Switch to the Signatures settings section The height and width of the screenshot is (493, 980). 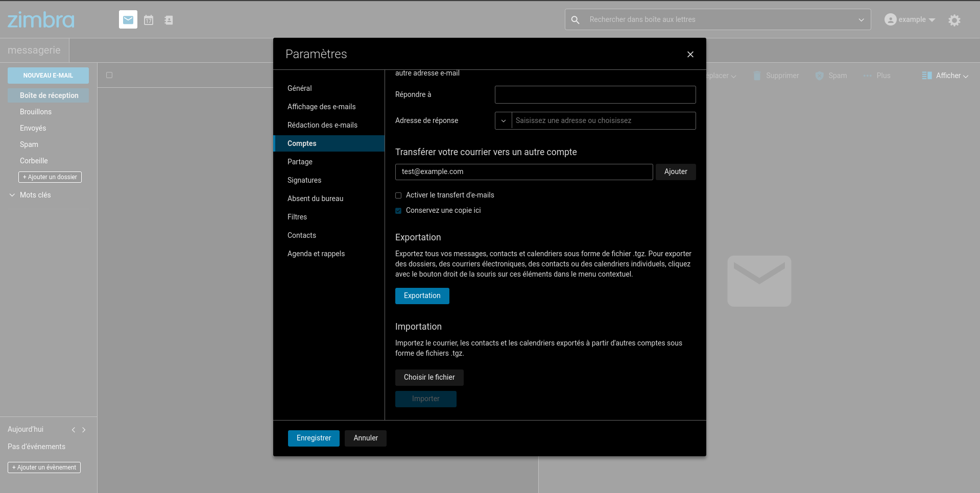[x=304, y=180]
